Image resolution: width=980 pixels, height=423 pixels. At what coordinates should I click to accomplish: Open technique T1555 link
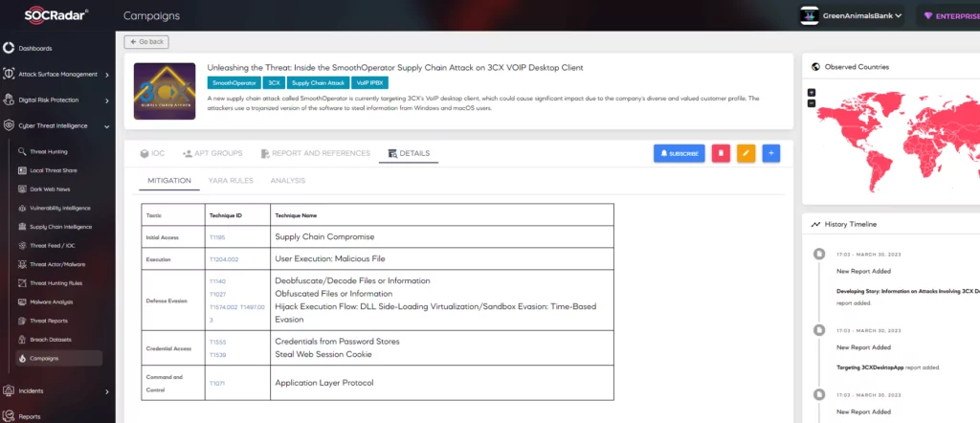coord(217,343)
